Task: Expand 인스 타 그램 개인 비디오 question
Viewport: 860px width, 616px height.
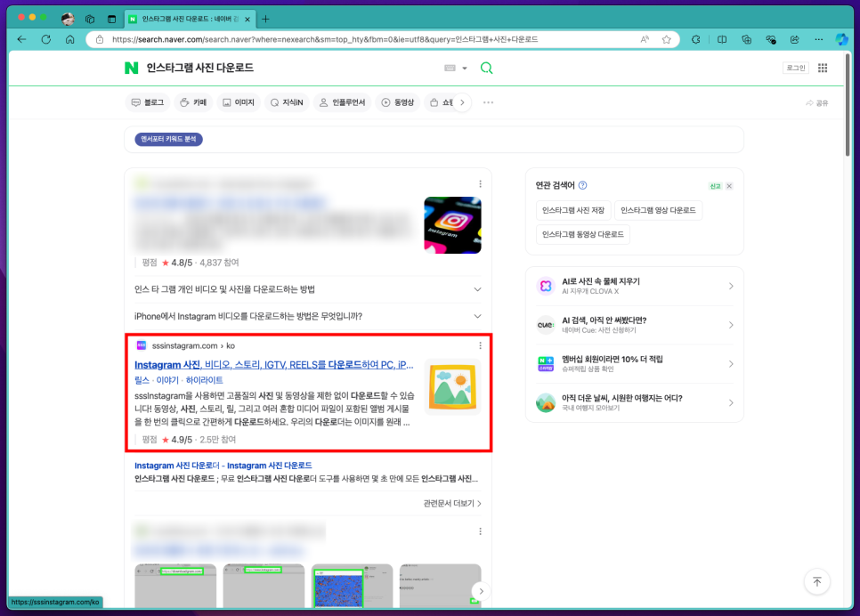Action: click(x=478, y=289)
